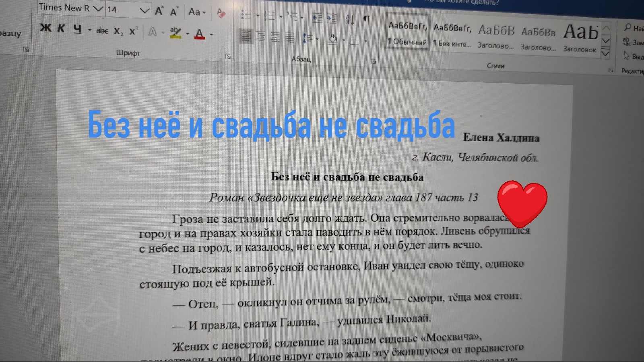Toggle superscript x² formatting
The width and height of the screenshot is (644, 362).
(134, 31)
